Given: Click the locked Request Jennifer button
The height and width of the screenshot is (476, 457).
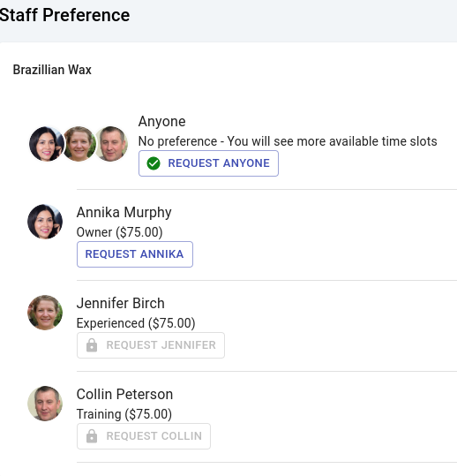Looking at the screenshot, I should click(151, 345).
